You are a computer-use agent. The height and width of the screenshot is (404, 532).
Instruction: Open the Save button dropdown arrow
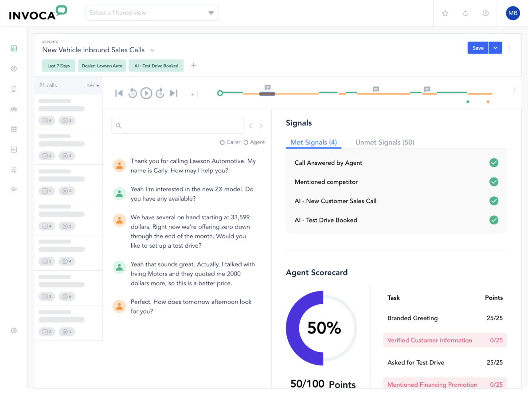click(495, 48)
